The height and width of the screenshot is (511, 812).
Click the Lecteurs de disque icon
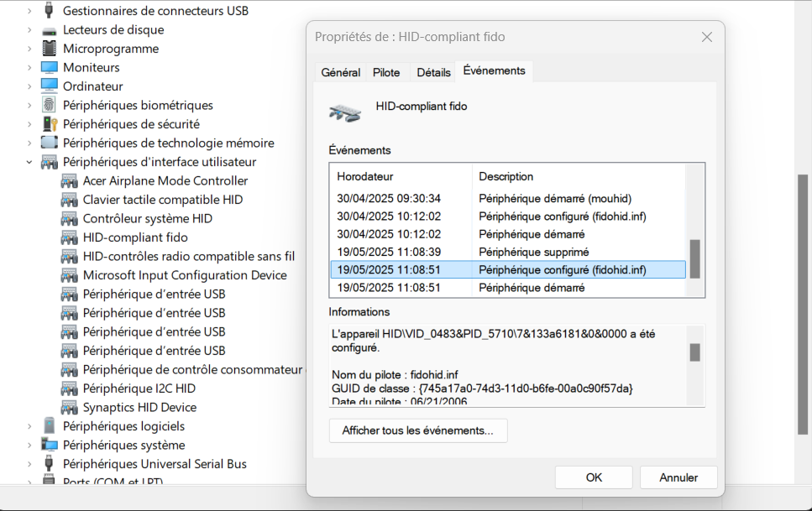click(50, 29)
